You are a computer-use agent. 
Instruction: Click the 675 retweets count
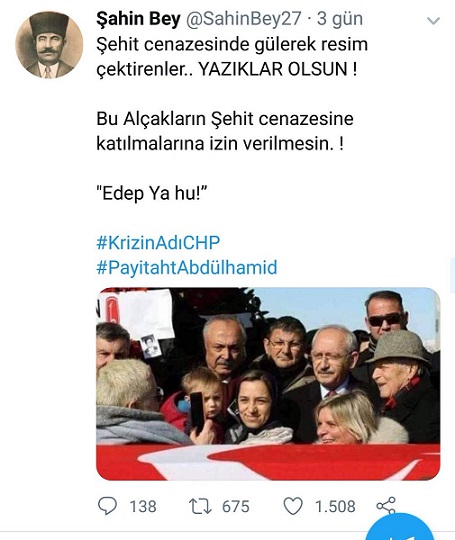[236, 507]
